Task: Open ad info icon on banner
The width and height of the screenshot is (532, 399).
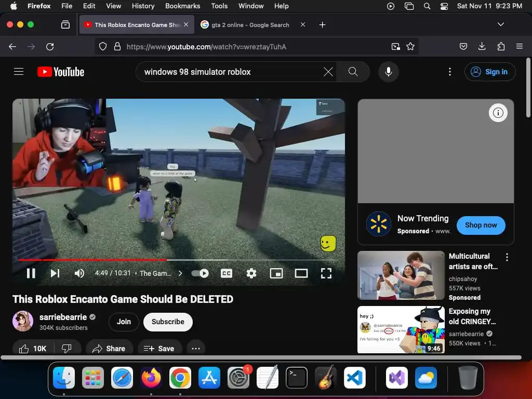Action: click(498, 113)
